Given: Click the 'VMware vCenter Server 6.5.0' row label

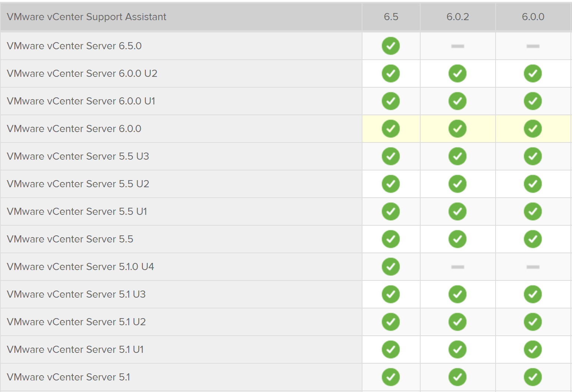Looking at the screenshot, I should click(74, 46).
